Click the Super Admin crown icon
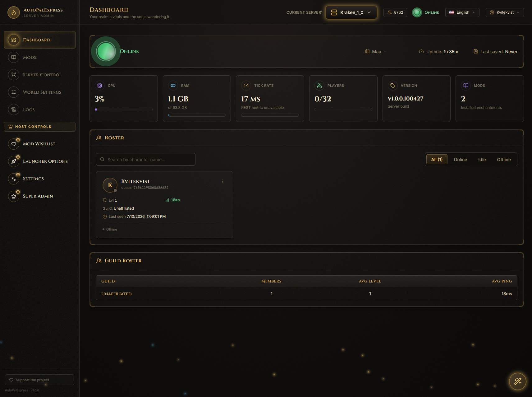This screenshot has width=532, height=397. point(14,196)
